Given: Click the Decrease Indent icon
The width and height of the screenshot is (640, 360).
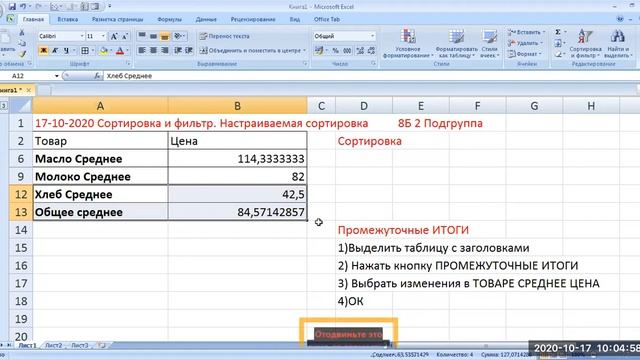Looking at the screenshot, I should pos(178,50).
